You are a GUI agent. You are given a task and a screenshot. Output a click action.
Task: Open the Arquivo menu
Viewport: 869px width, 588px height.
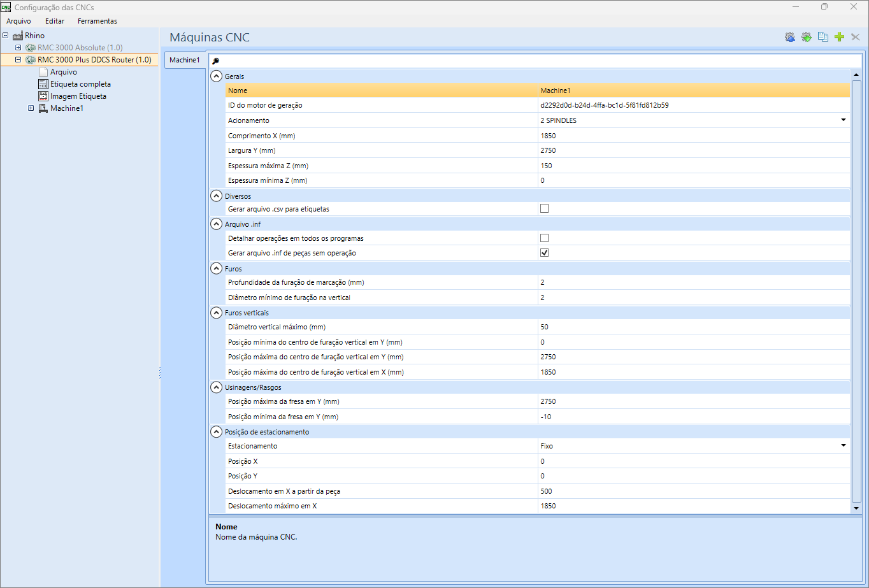[18, 21]
